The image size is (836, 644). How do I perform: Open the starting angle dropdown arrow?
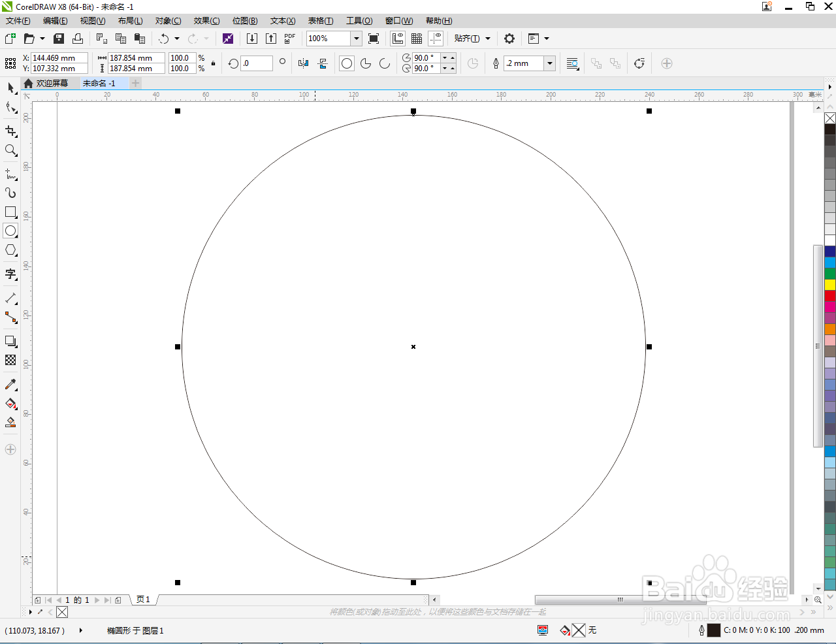click(445, 58)
